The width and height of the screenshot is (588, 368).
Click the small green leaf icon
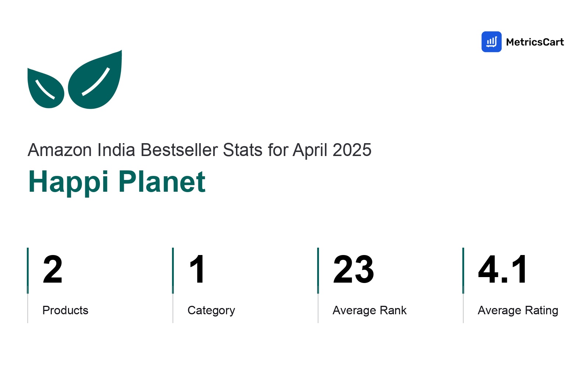[46, 88]
